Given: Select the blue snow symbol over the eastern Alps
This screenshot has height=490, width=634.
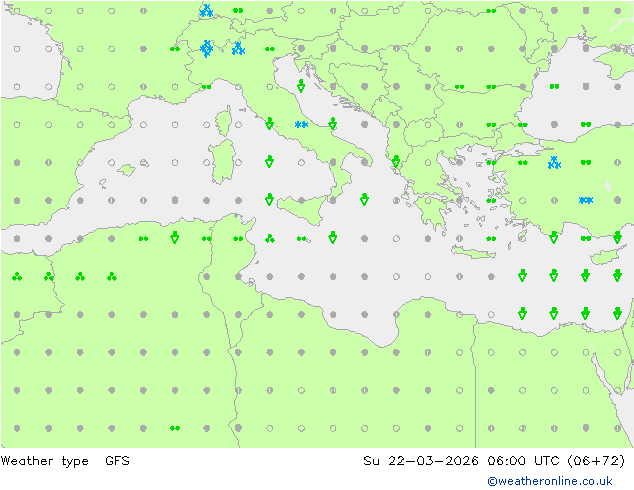Looking at the screenshot, I should pos(238,49).
